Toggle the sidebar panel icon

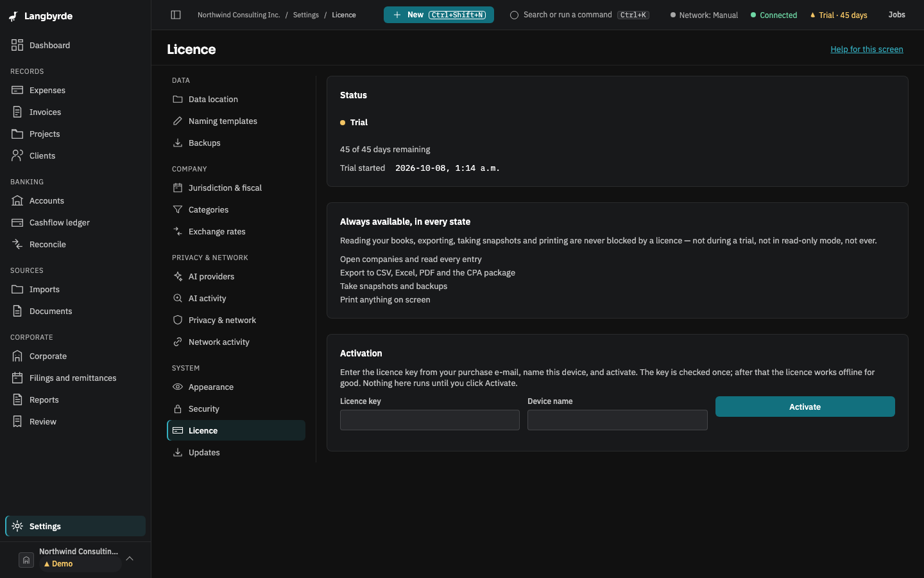pyautogui.click(x=176, y=15)
